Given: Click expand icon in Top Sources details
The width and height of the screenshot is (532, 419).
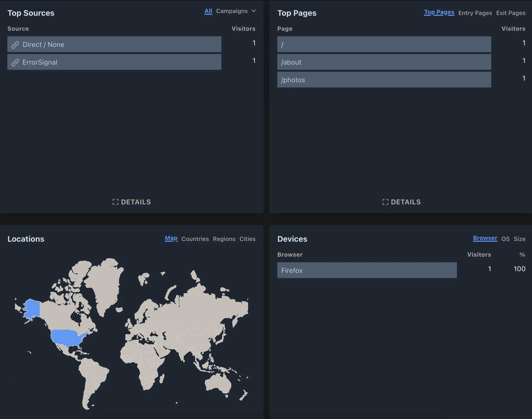Looking at the screenshot, I should (115, 202).
